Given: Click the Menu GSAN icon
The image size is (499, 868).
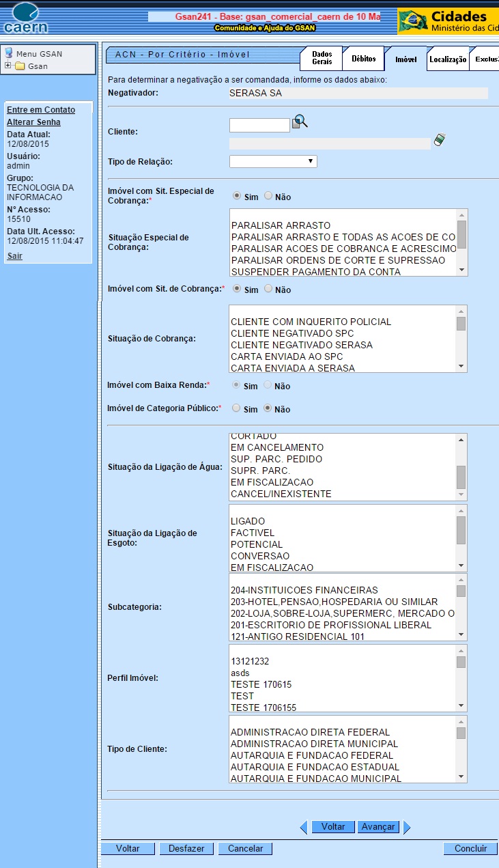Looking at the screenshot, I should click(9, 53).
